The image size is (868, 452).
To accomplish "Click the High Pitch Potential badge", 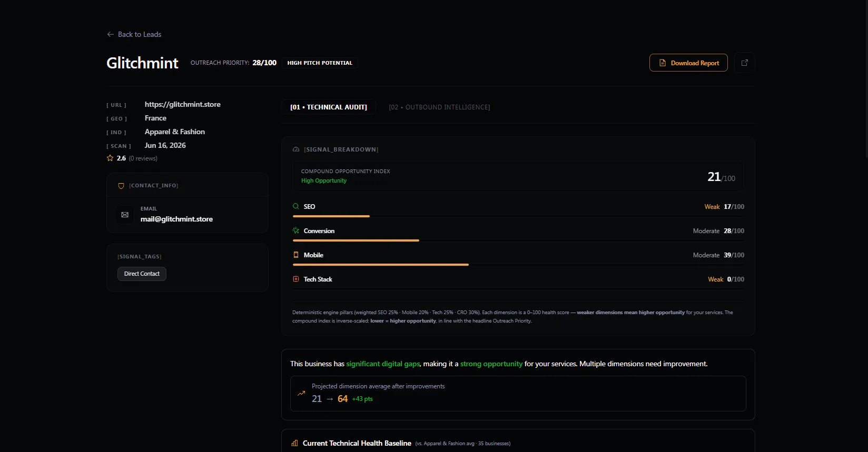I will pos(320,63).
